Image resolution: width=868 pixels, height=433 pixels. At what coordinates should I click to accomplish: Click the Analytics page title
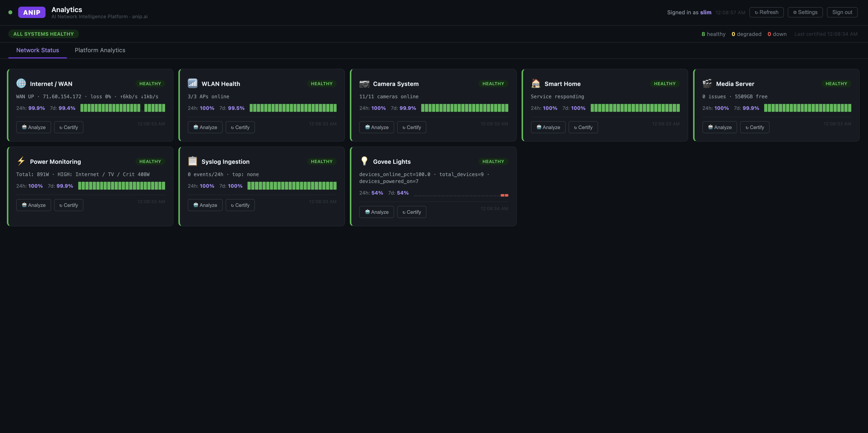coord(67,10)
